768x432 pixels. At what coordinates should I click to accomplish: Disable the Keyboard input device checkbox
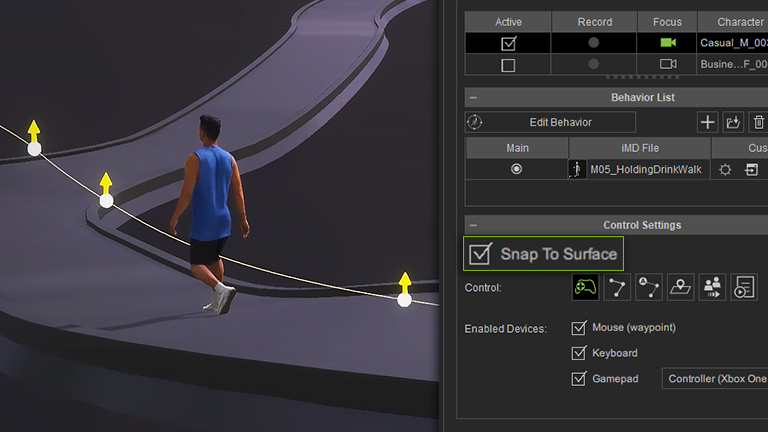click(x=578, y=353)
